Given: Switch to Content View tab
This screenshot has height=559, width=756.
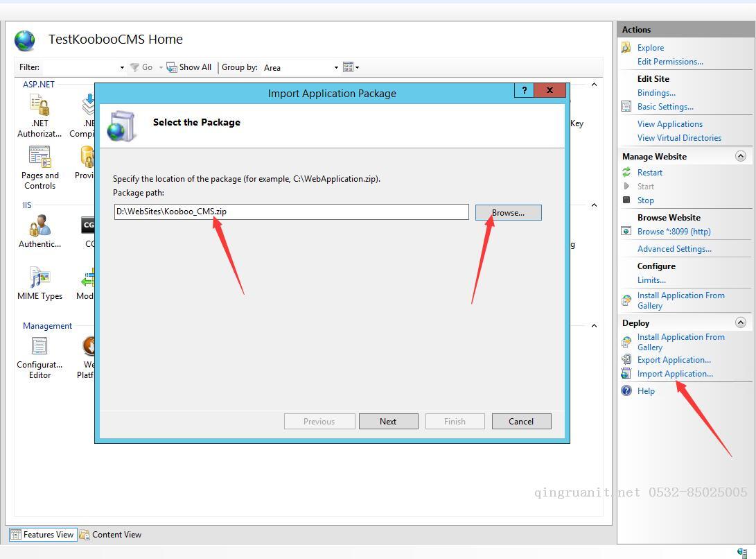Looking at the screenshot, I should [x=111, y=535].
